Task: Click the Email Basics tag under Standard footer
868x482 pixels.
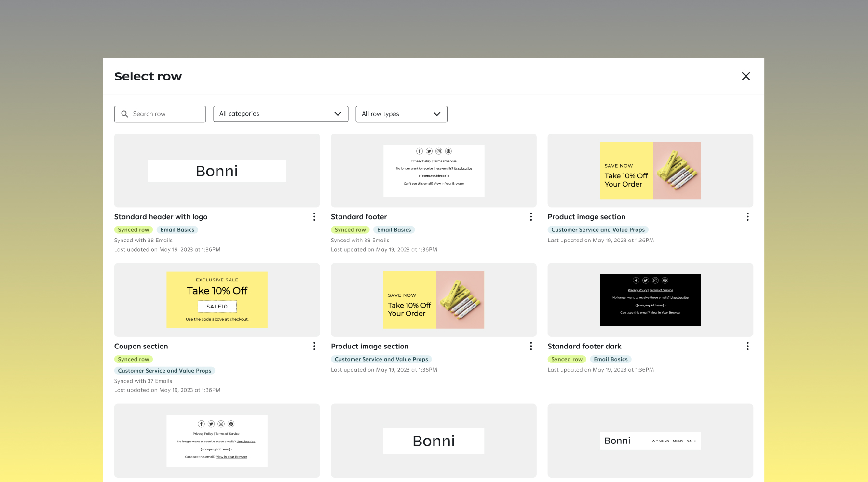Action: click(x=394, y=229)
